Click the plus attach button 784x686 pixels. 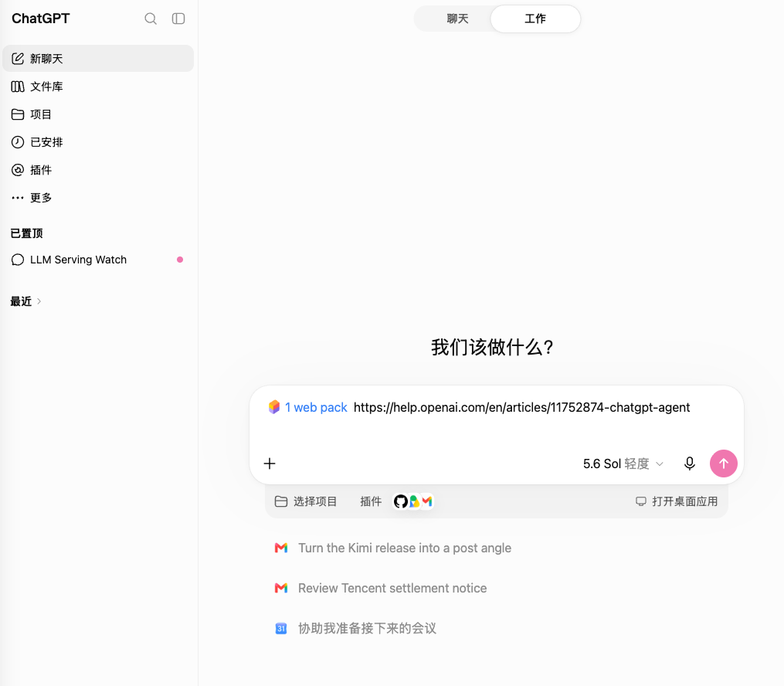point(270,464)
